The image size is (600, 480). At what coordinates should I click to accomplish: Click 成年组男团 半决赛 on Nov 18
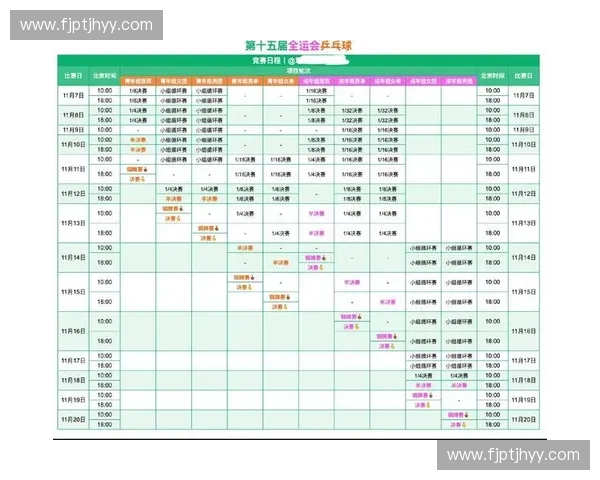(459, 385)
